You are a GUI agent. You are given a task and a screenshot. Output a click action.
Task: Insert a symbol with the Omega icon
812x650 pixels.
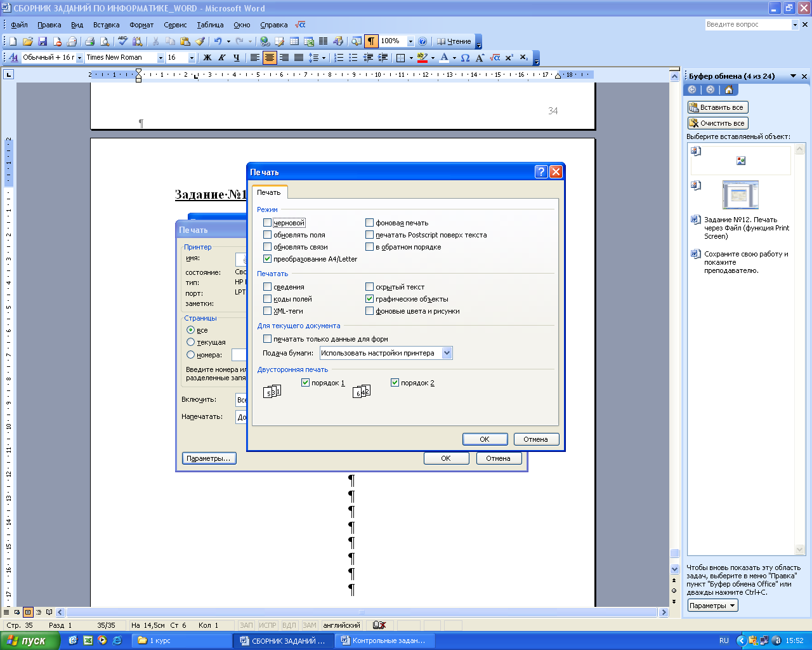(x=465, y=58)
